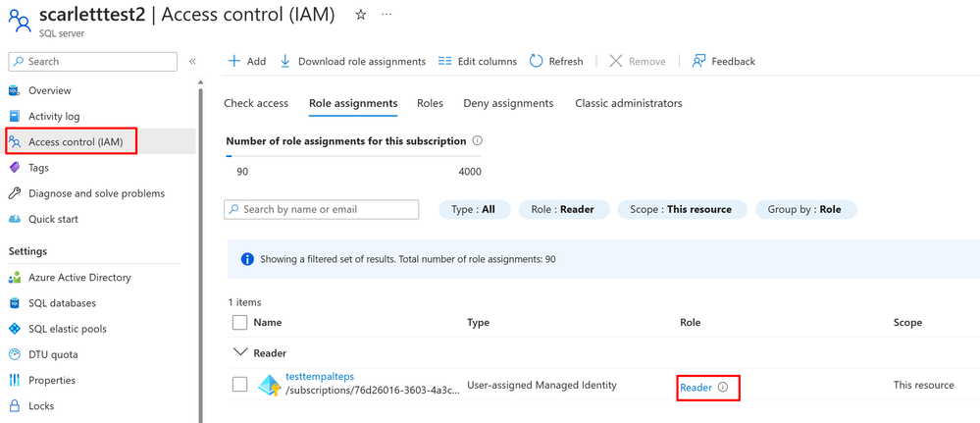Check the testtempalteps row checkbox
Viewport: 980px width, 423px height.
coord(239,384)
